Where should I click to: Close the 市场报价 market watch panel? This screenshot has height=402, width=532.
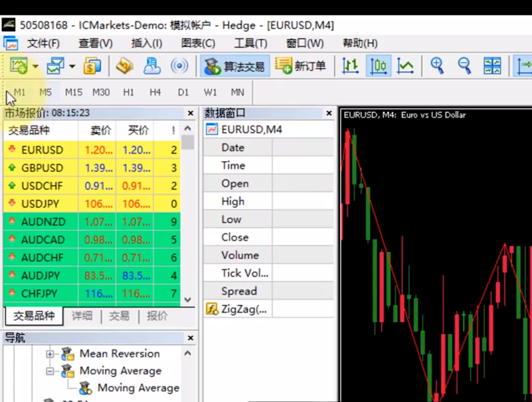coord(190,113)
